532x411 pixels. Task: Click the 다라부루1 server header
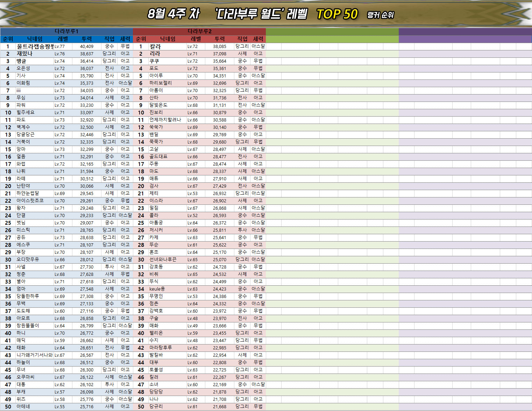coord(66,31)
